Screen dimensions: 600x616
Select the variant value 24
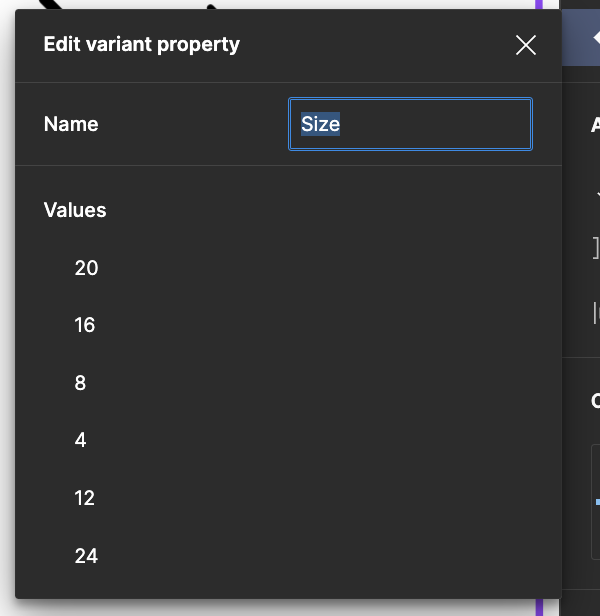point(86,556)
